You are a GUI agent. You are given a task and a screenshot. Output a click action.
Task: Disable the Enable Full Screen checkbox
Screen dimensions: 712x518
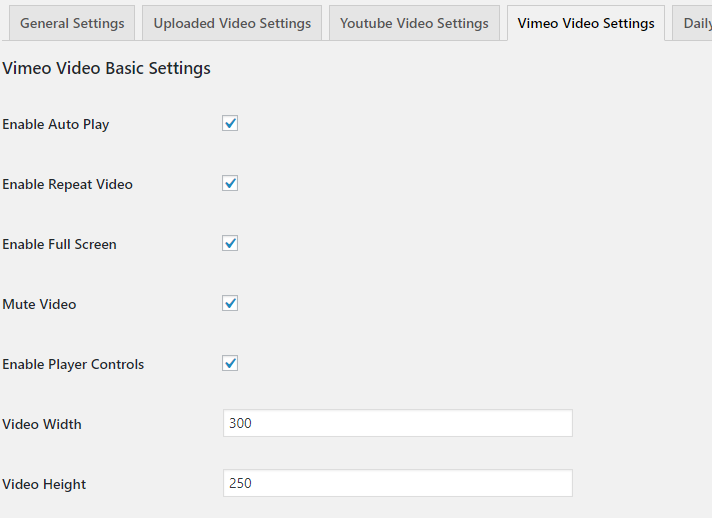click(230, 244)
